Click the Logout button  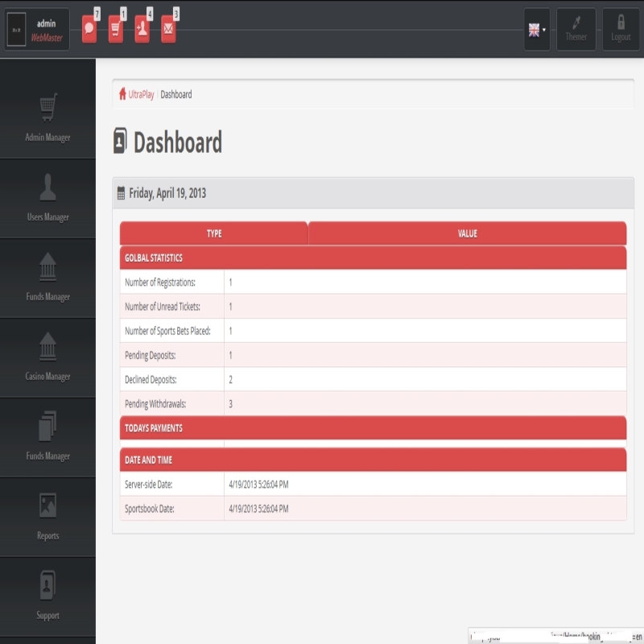click(621, 30)
